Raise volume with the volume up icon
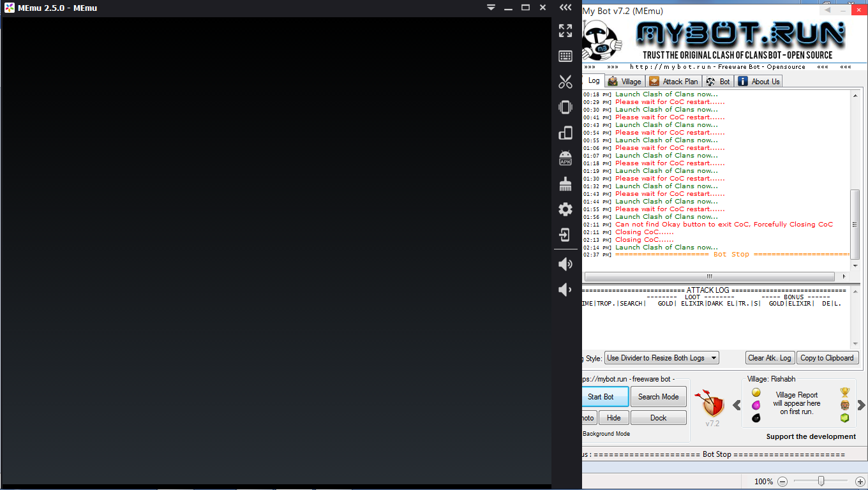 (x=565, y=264)
